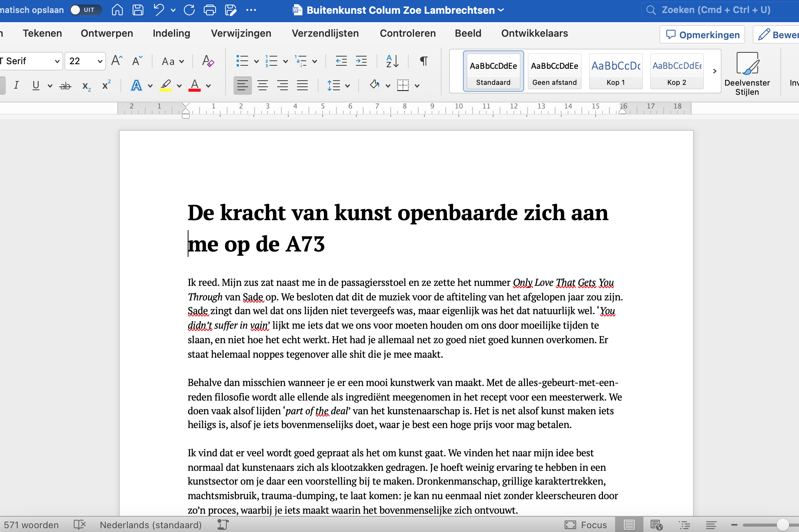
Task: Open the Verwijzingen ribbon tab
Action: tap(241, 34)
